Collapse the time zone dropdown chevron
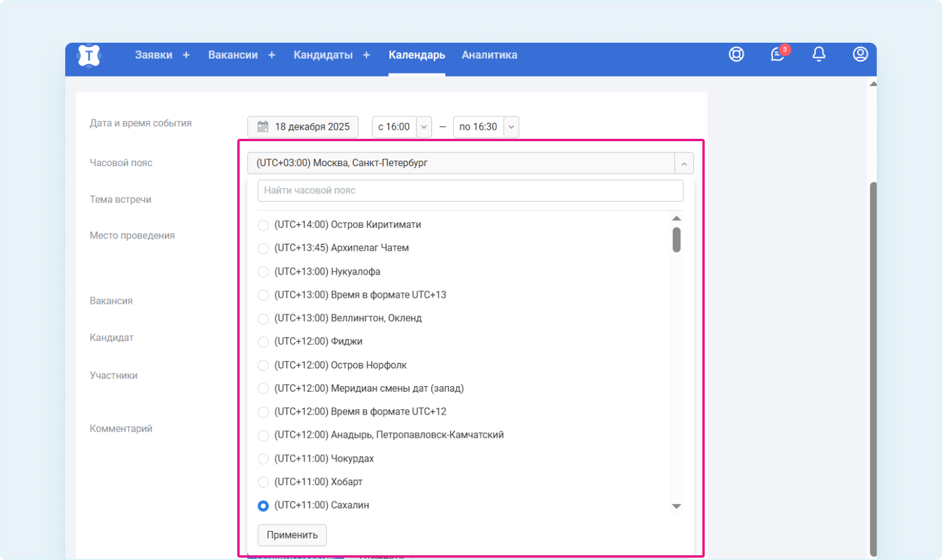This screenshot has width=942, height=560. (x=684, y=164)
